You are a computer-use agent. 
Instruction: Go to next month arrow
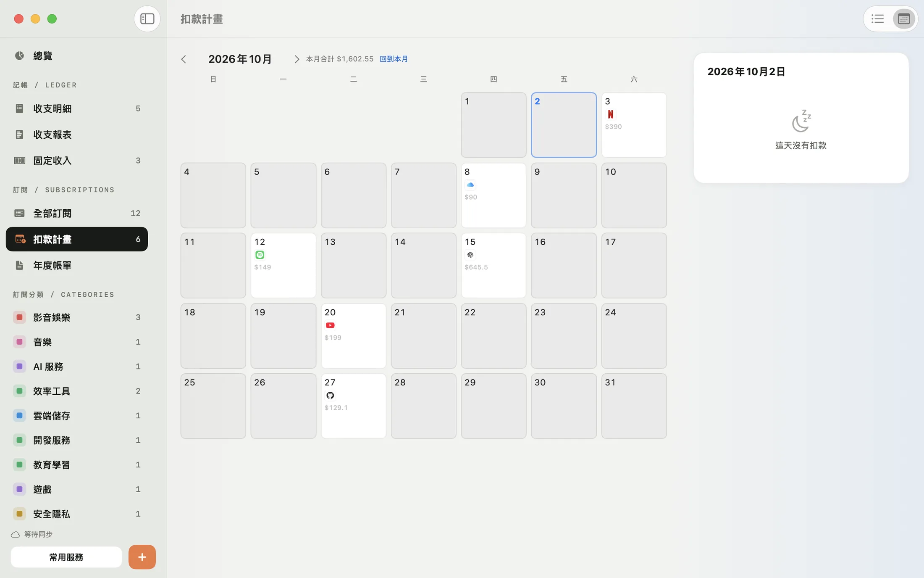pos(297,59)
